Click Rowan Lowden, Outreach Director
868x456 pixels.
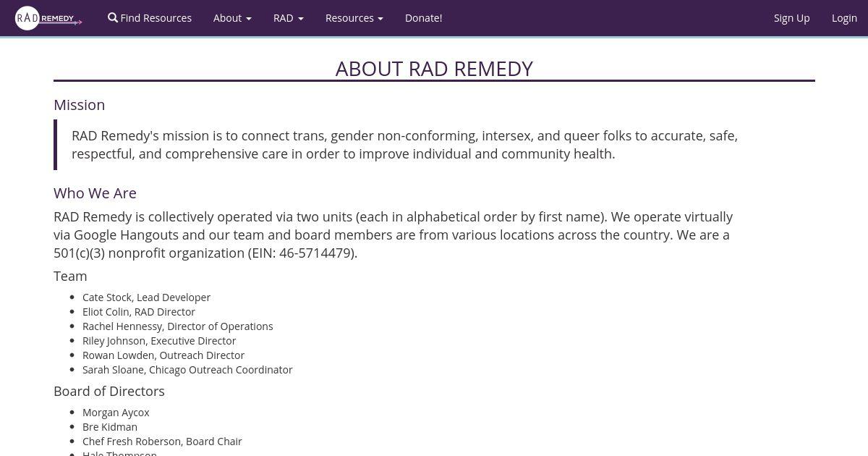[x=163, y=355]
